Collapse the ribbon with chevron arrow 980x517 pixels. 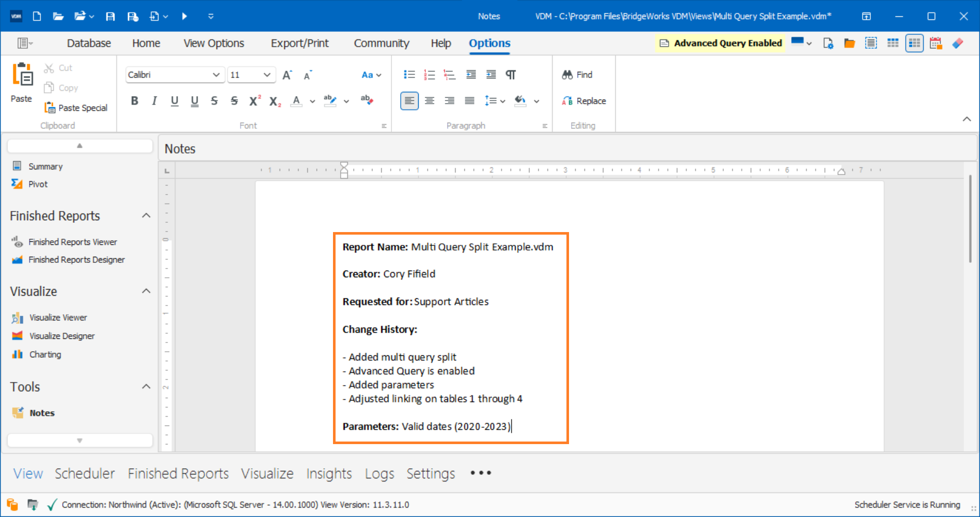pos(967,119)
